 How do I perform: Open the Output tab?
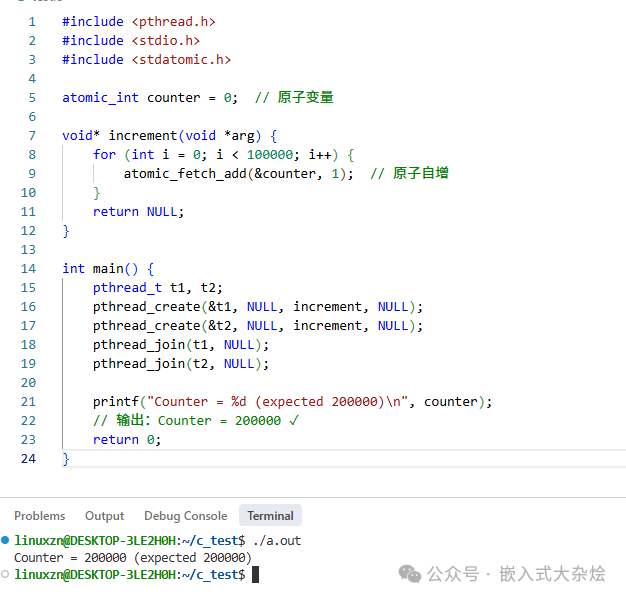(104, 516)
